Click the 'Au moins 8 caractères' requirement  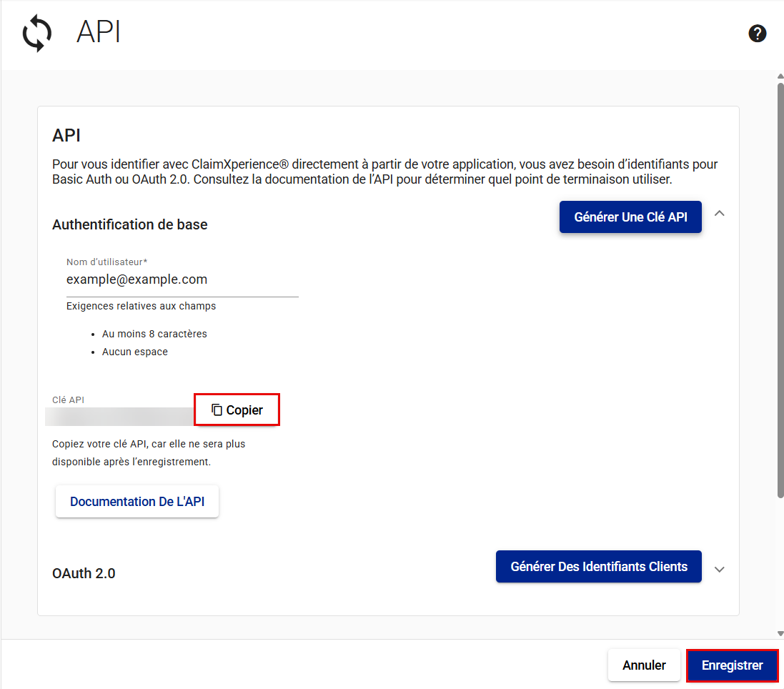(154, 334)
